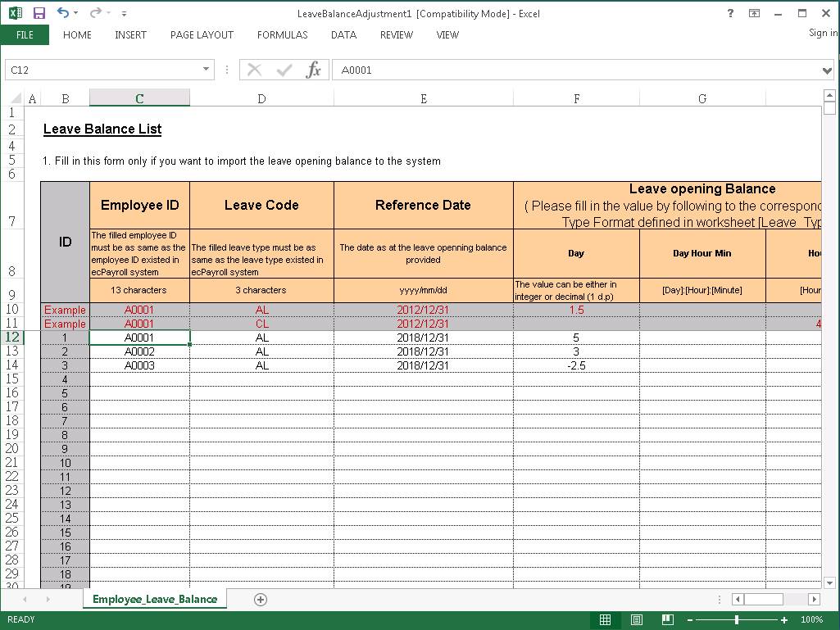Click the next sheet navigation arrow

pos(48,599)
